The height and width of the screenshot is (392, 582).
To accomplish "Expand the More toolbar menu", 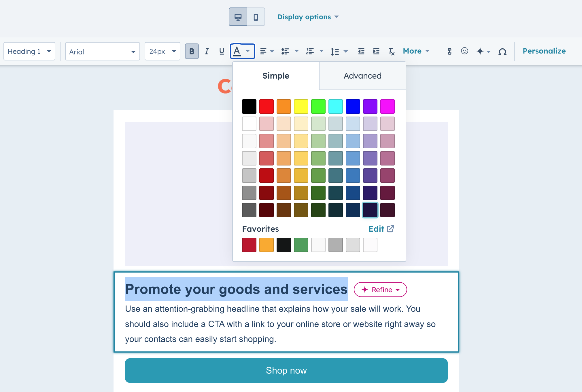I will [x=416, y=51].
